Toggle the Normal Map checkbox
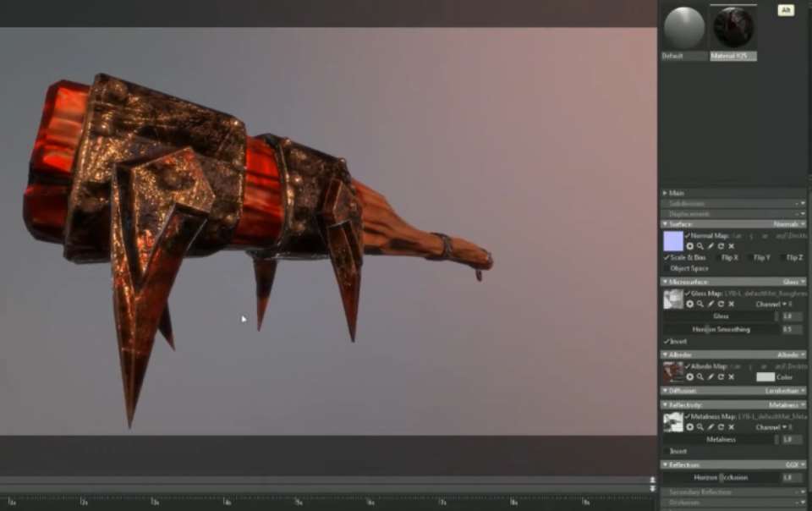 688,235
